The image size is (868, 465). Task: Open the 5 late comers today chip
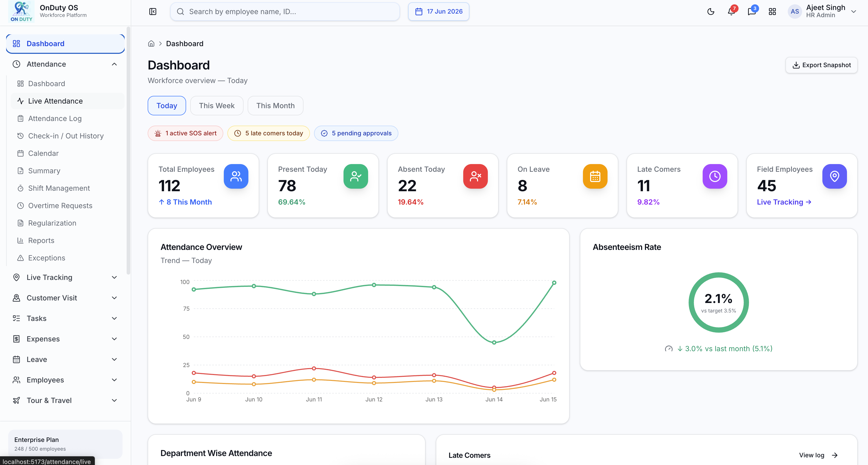[x=269, y=133]
